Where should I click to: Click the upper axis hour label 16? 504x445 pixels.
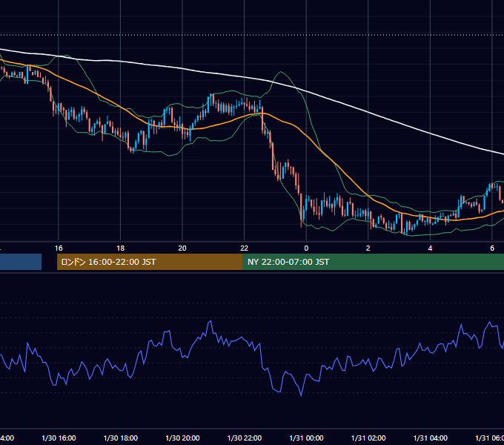pyautogui.click(x=59, y=248)
